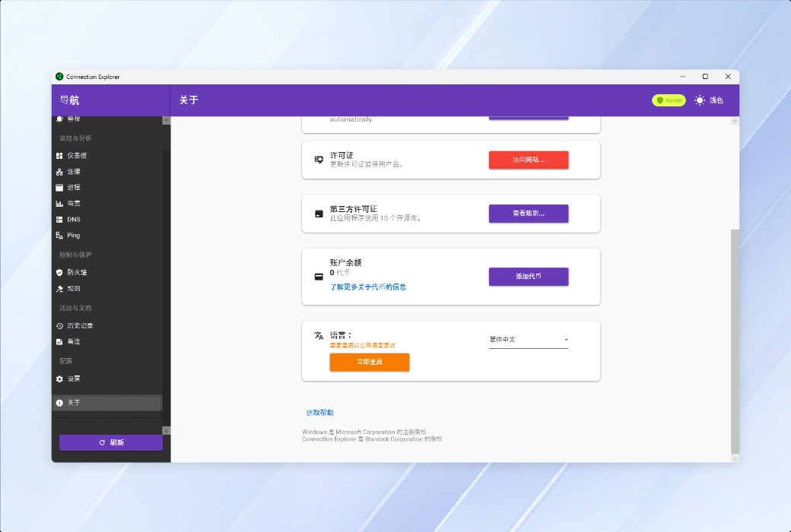Switch to 防火墙 menu item
This screenshot has height=532, width=791.
[107, 272]
